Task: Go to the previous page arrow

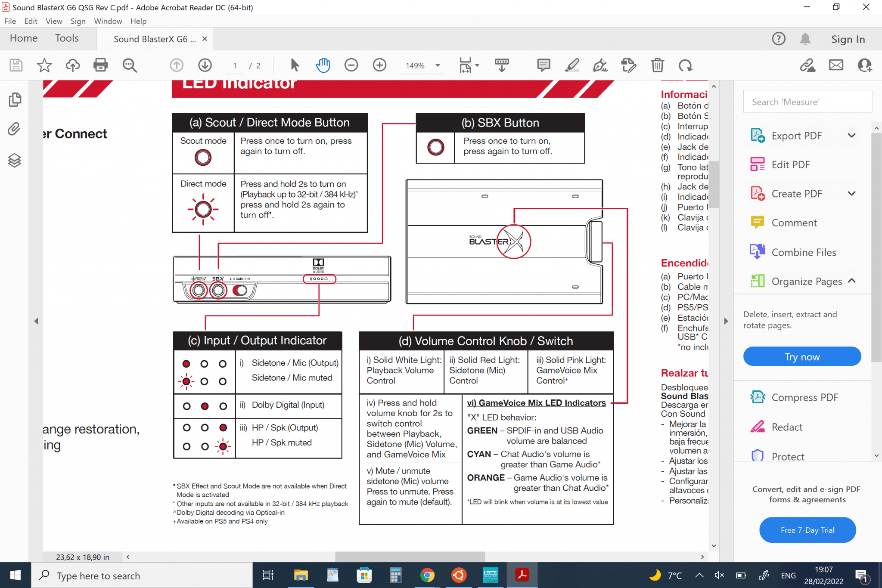Action: [177, 65]
